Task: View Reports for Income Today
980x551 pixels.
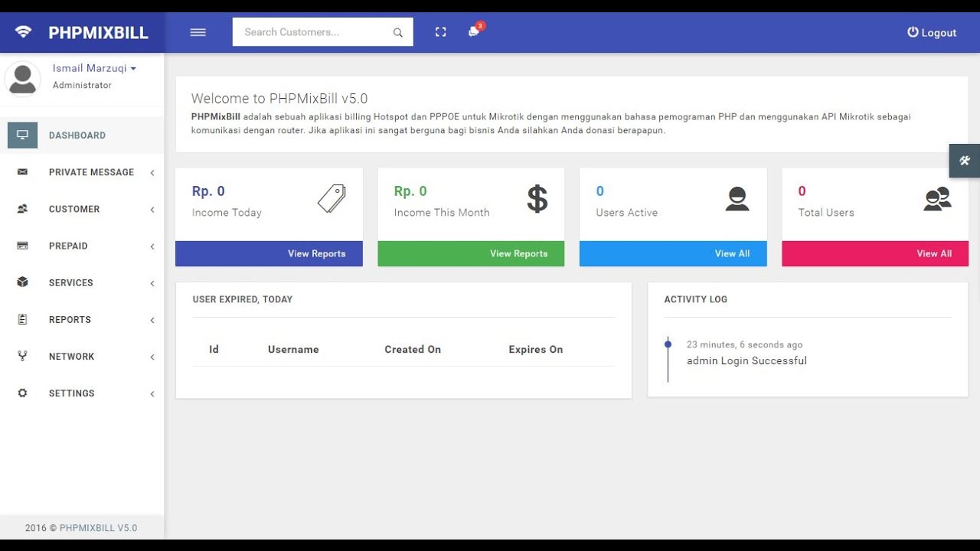Action: coord(269,253)
